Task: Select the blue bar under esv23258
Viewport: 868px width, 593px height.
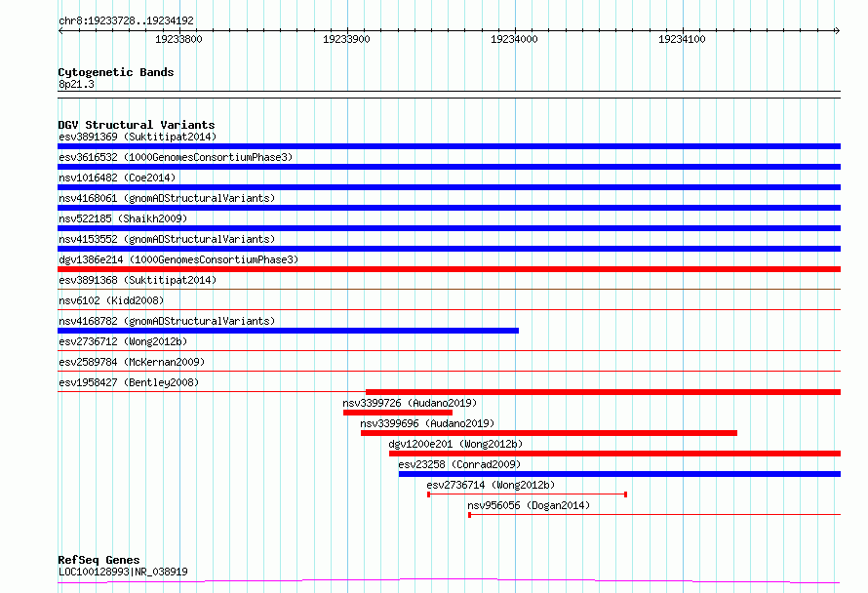Action: click(x=619, y=474)
